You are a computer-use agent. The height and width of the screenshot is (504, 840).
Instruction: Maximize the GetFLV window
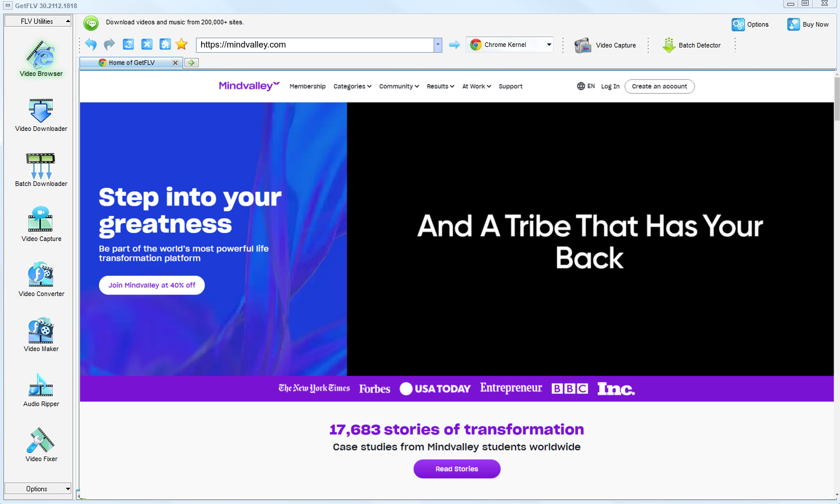pos(805,3)
